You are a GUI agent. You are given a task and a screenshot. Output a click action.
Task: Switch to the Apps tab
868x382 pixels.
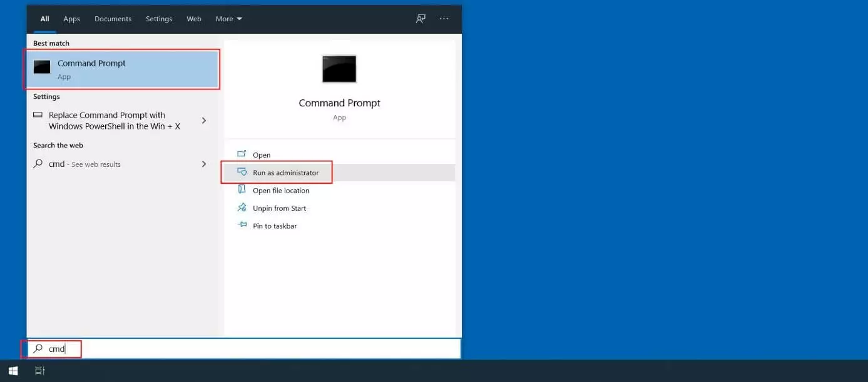(x=71, y=19)
